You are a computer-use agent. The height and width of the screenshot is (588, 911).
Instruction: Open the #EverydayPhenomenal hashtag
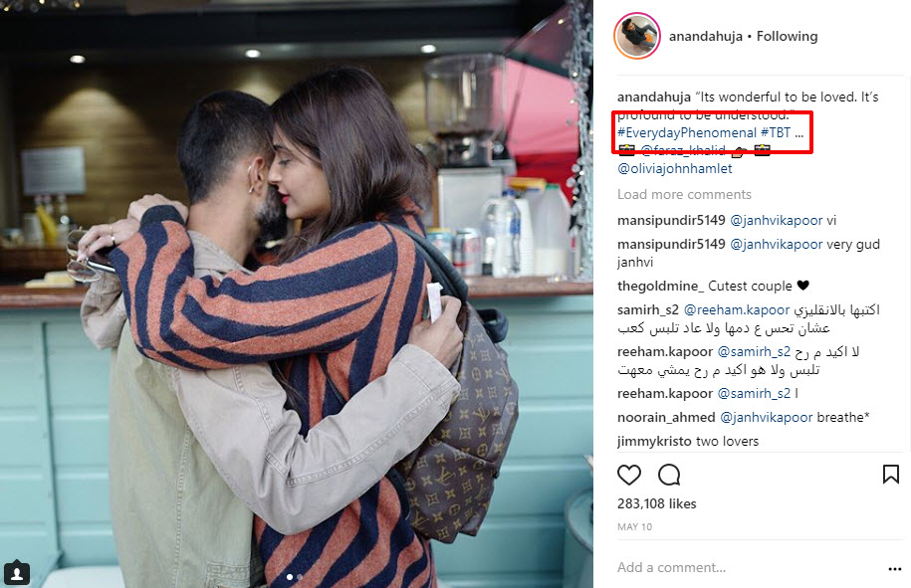[x=687, y=133]
